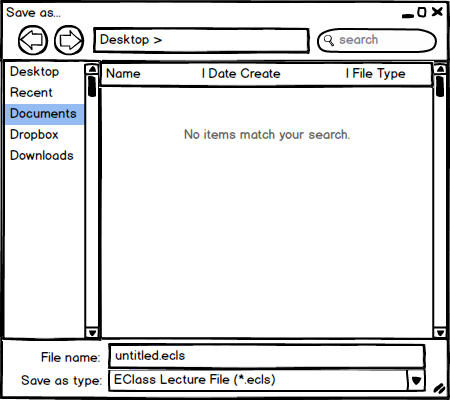Screen dimensions: 450x400
Task: Click the sidebar scrollbar up arrow
Action: coord(92,69)
